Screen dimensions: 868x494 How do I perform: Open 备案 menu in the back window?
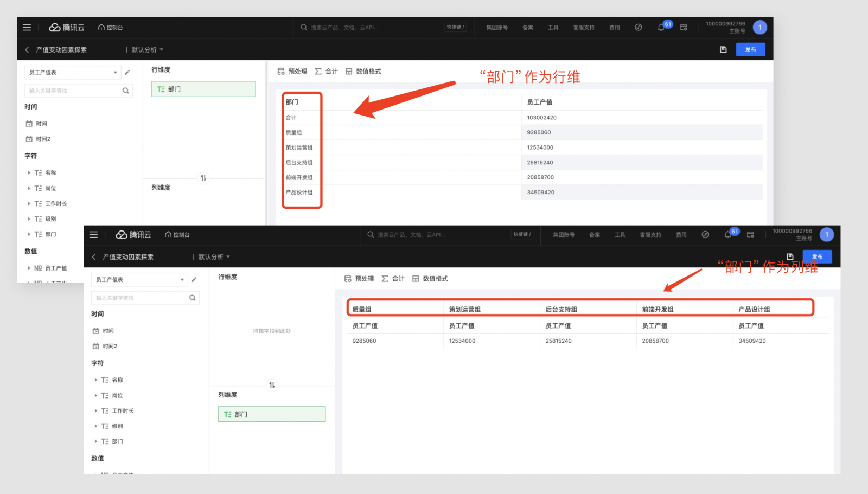tap(528, 28)
